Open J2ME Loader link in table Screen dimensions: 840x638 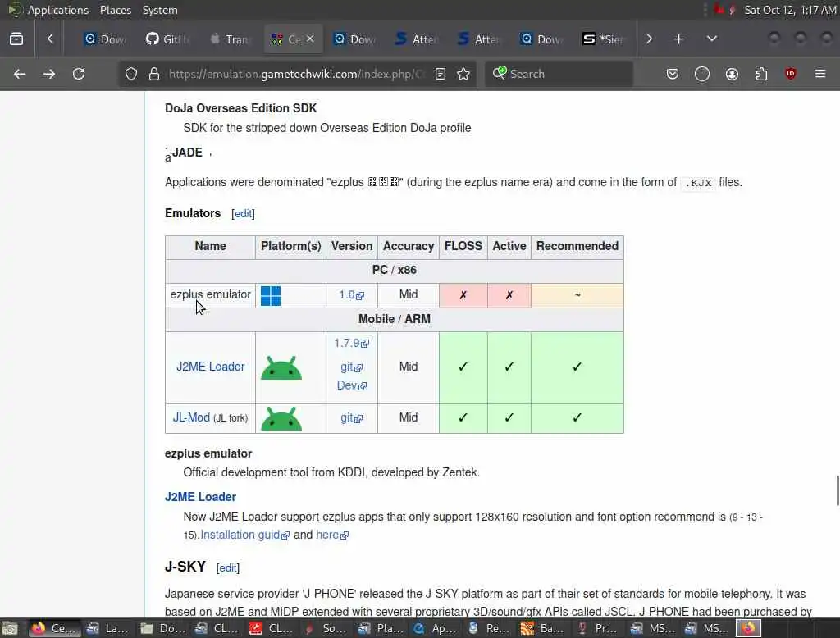211,367
